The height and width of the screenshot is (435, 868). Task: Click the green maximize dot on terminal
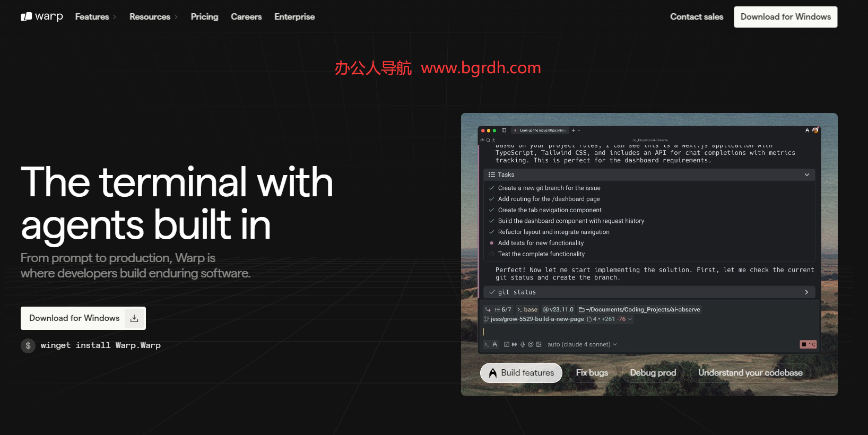(x=494, y=130)
